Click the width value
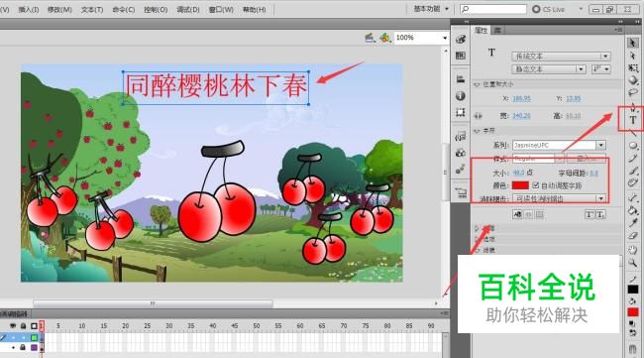 pos(521,116)
